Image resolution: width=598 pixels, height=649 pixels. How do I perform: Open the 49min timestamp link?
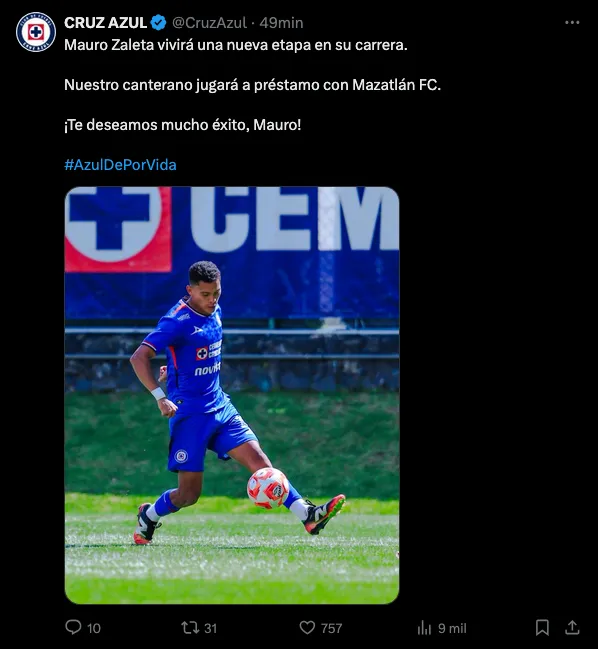281,23
